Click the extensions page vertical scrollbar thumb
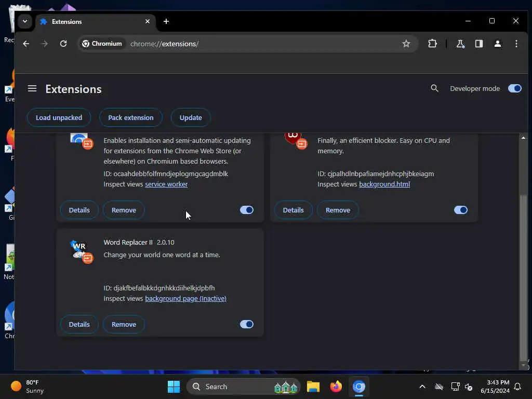Screen dimensions: 532x399 [x=523, y=277]
